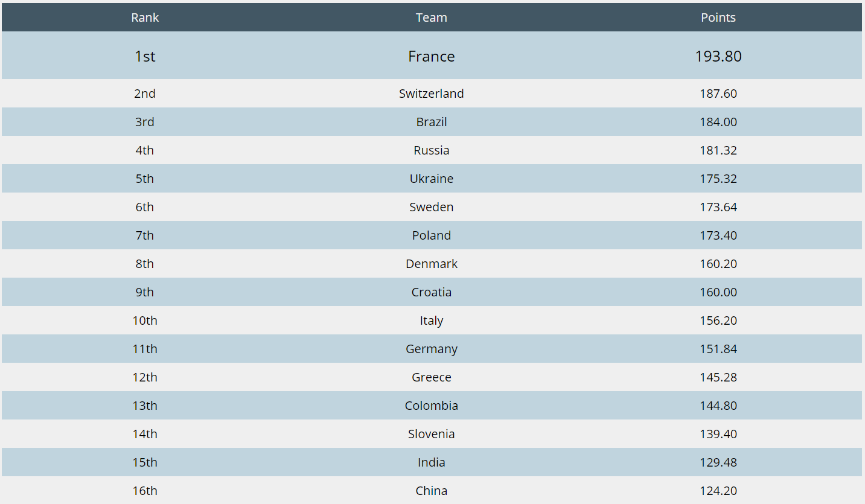Select the Denmark team cell
Screen dimensions: 865x504
(432, 264)
